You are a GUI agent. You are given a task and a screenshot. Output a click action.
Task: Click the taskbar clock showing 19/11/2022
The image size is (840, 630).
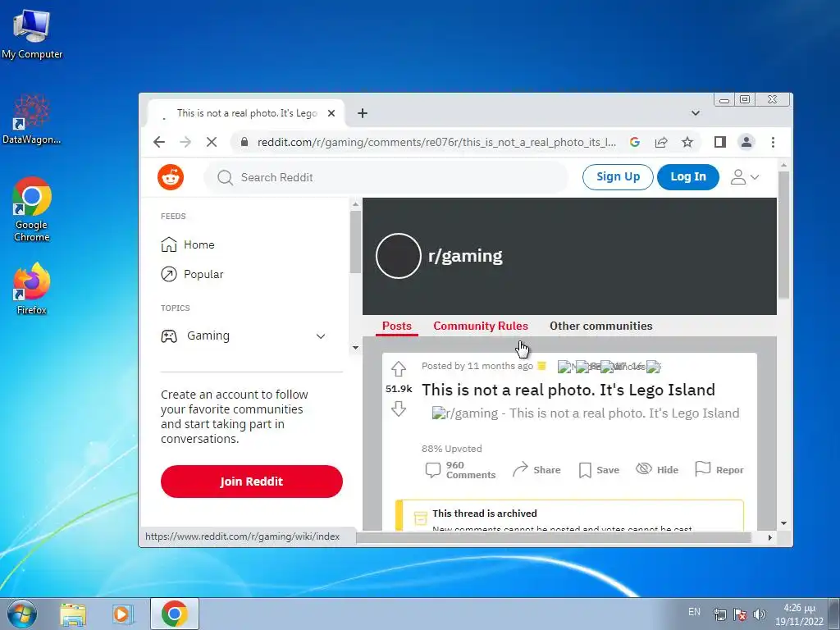[x=799, y=614]
